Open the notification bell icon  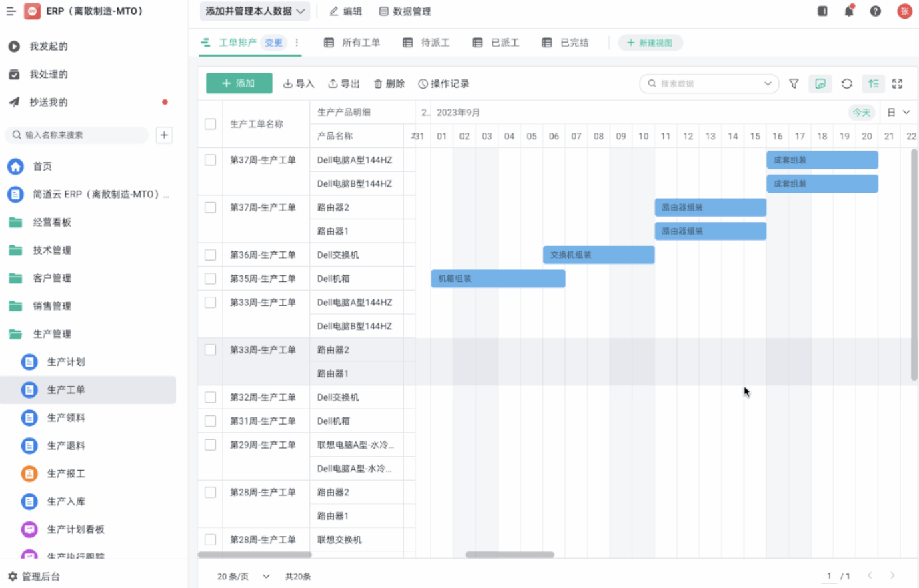[x=848, y=11]
